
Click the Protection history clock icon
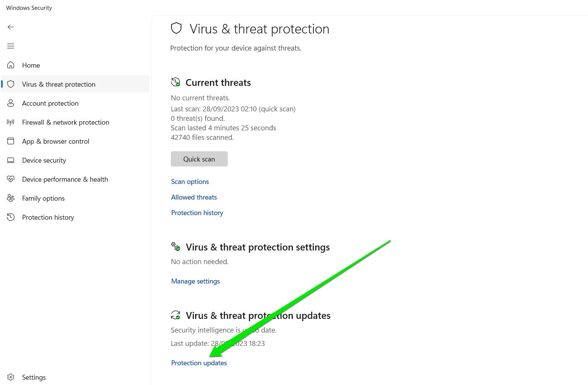(11, 217)
